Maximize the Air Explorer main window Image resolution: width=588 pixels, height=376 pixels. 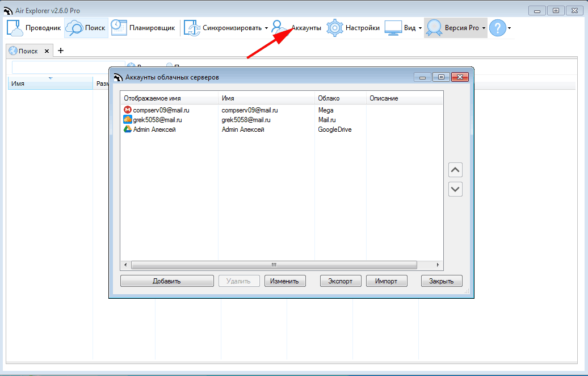tap(556, 10)
